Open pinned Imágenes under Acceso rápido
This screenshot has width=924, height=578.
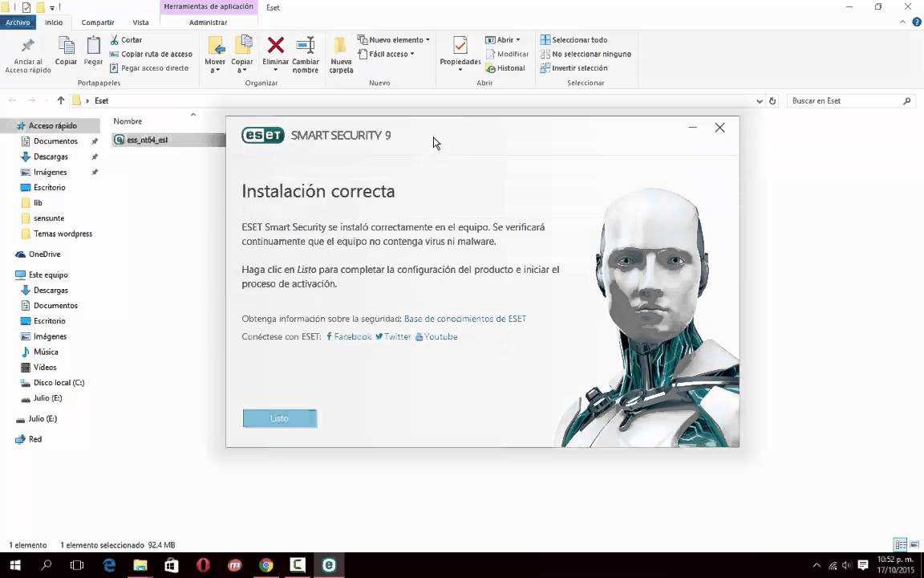click(50, 173)
